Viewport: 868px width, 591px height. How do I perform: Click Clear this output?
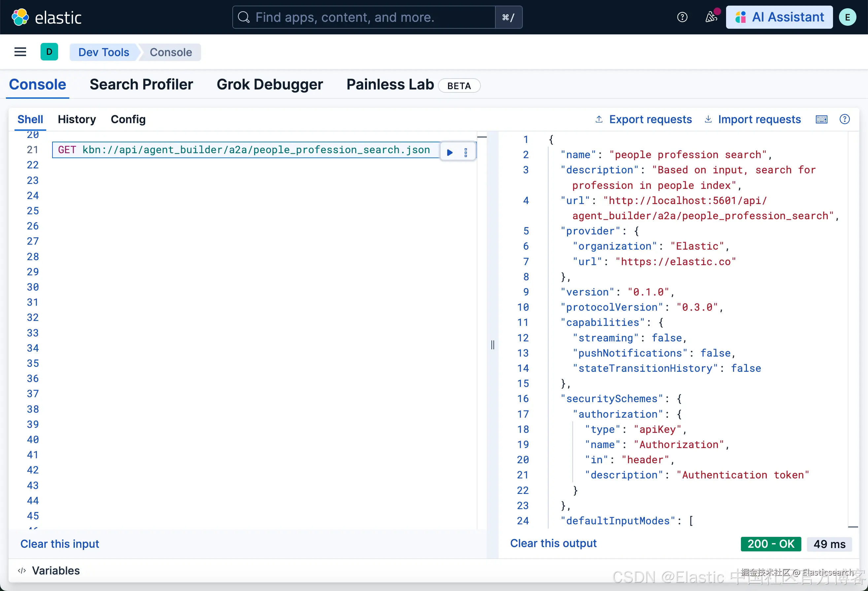click(x=553, y=543)
